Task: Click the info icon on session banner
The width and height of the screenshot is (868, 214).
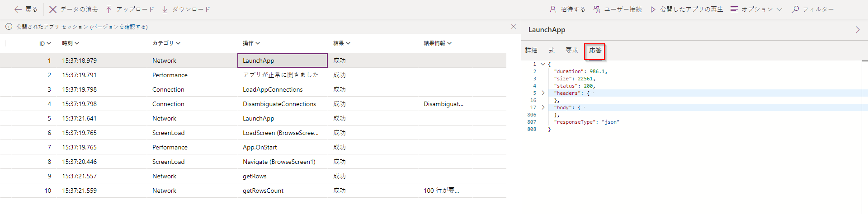Action: tap(9, 27)
